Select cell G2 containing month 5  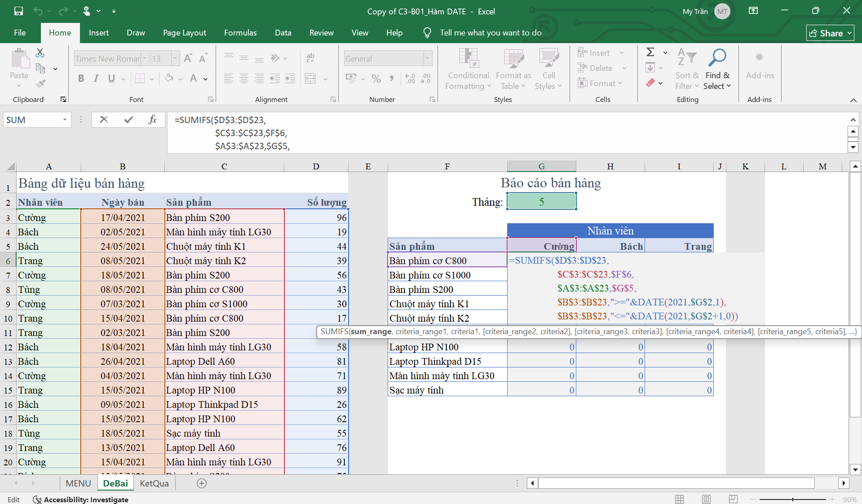pyautogui.click(x=541, y=202)
